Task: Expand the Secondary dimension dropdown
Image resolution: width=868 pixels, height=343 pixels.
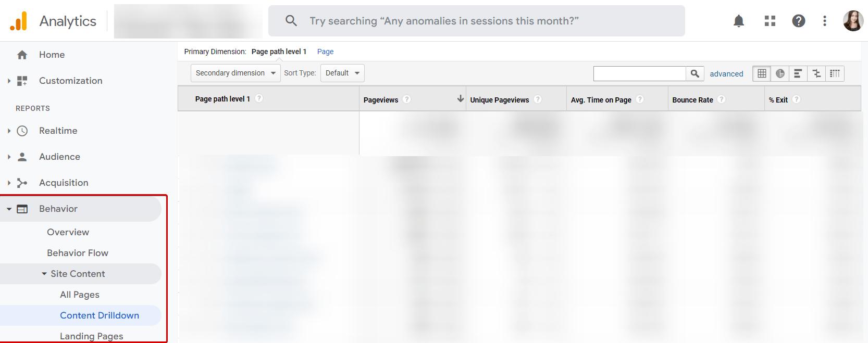Action: click(235, 73)
